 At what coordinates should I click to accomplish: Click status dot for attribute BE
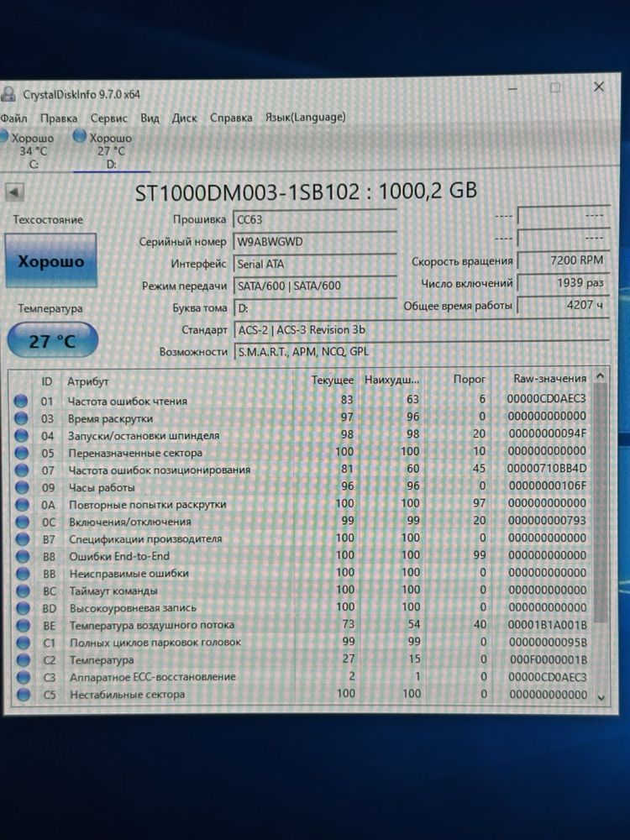tap(23, 625)
